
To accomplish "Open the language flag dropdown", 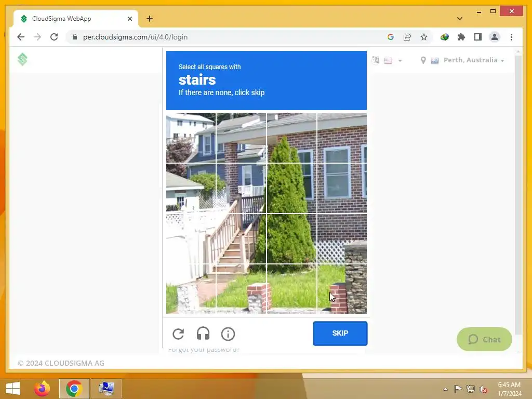I will click(393, 60).
